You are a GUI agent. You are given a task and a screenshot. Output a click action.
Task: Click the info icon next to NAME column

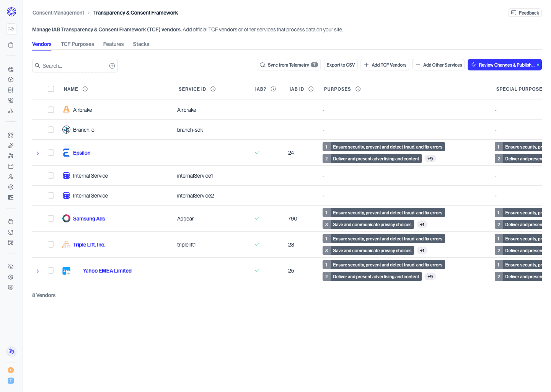(x=85, y=89)
